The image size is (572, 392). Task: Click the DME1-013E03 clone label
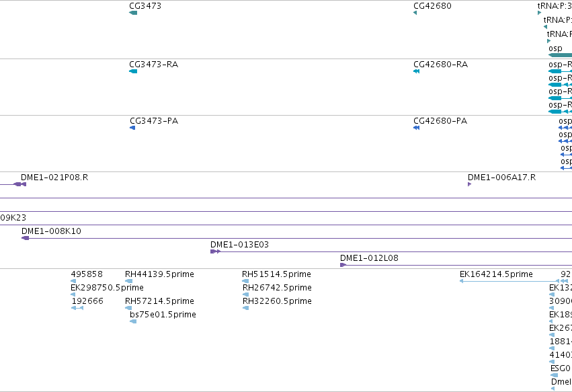[239, 245]
